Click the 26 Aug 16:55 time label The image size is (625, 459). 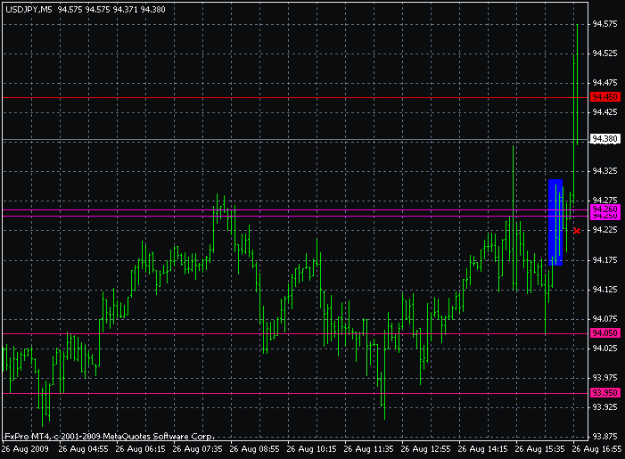597,449
